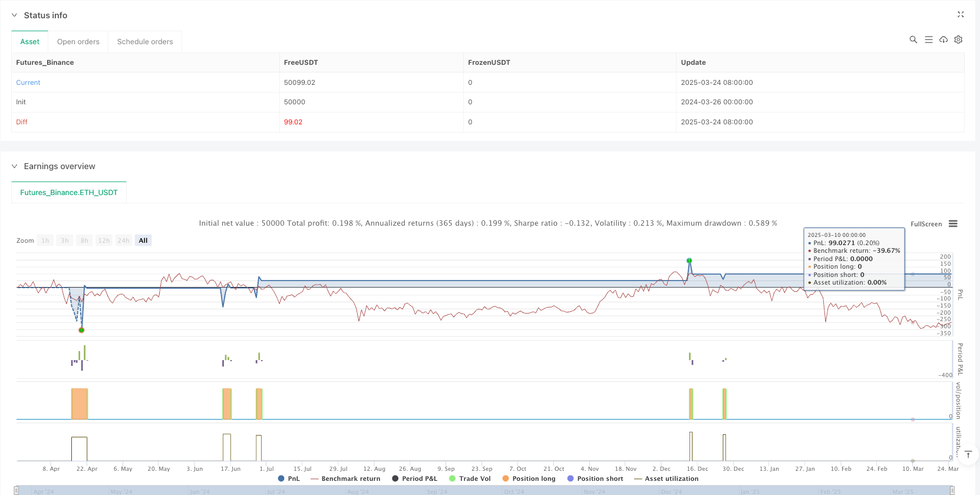The height and width of the screenshot is (495, 980).
Task: Set zoom to 12h
Action: point(104,240)
